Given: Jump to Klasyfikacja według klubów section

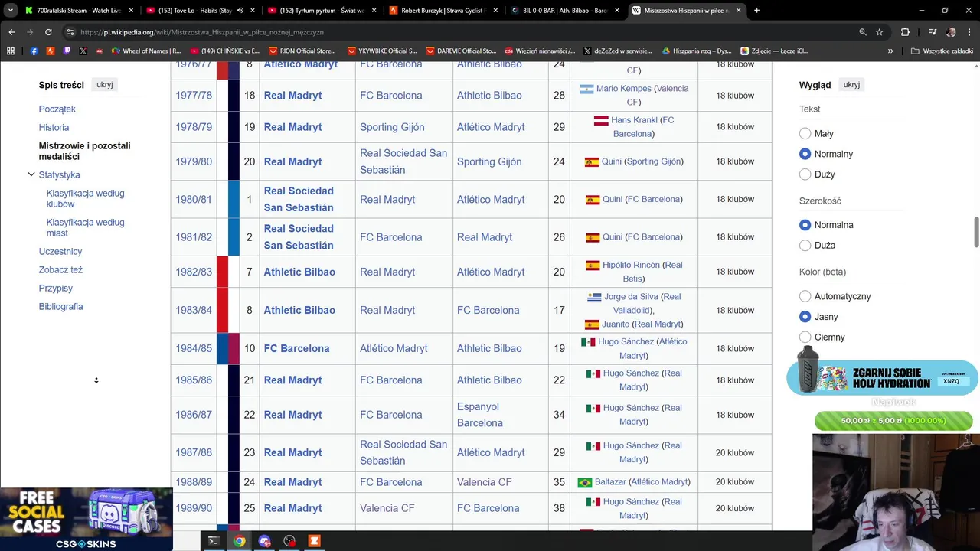Looking at the screenshot, I should pos(85,199).
